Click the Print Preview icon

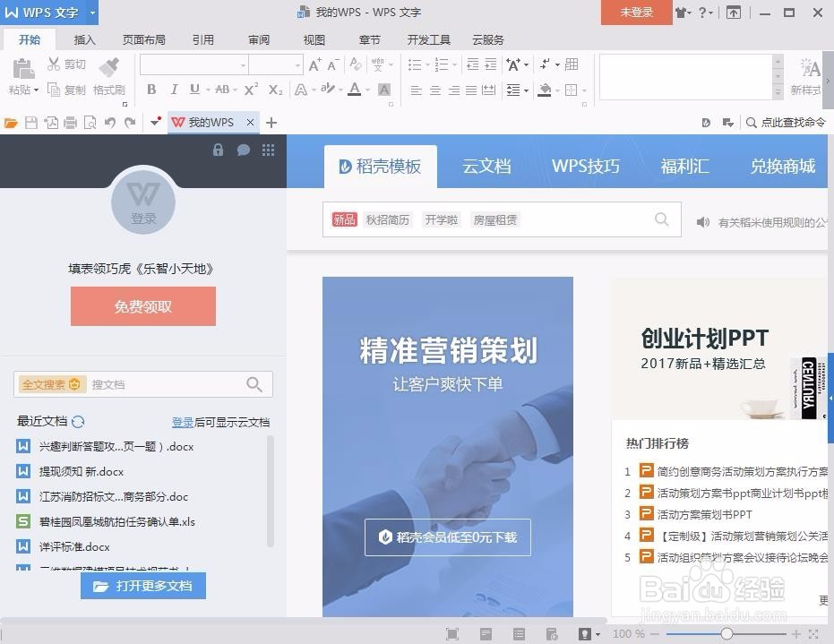[90, 123]
